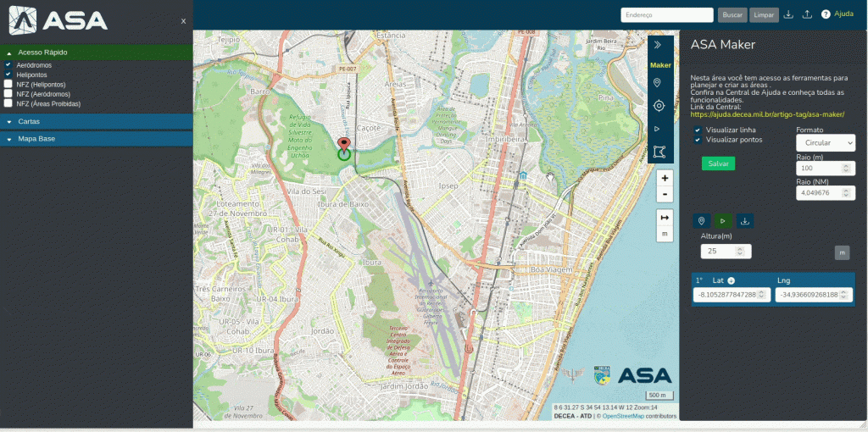The image size is (868, 432).
Task: Click the upload icon in top header
Action: pyautogui.click(x=807, y=14)
